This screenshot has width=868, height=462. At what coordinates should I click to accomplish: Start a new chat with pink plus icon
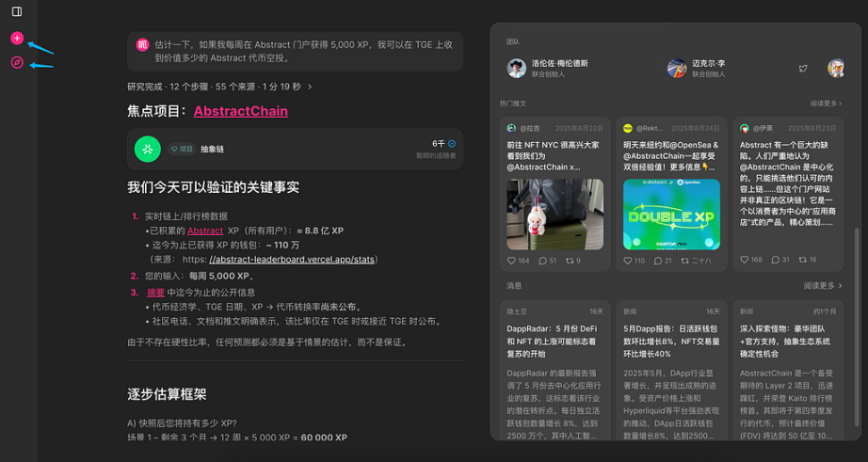pos(17,39)
